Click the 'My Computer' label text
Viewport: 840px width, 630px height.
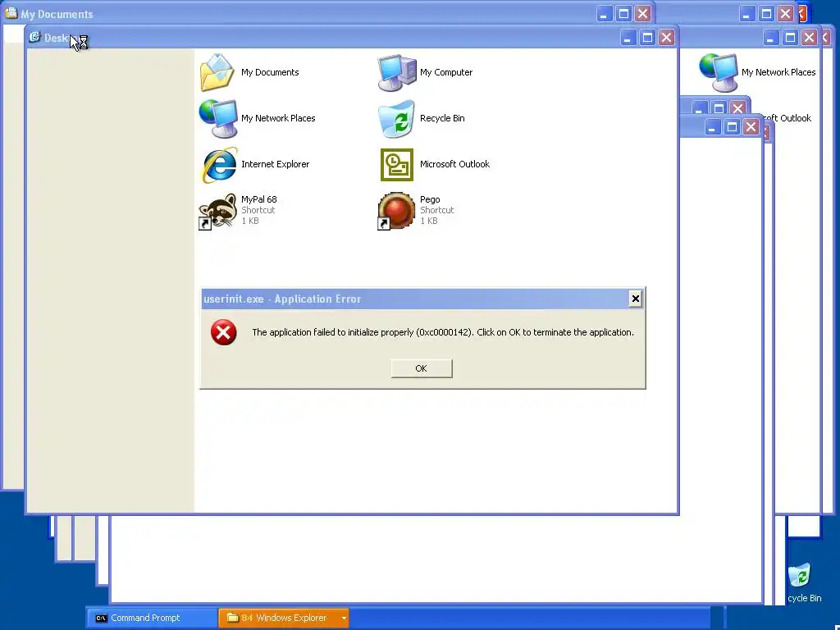tap(445, 72)
